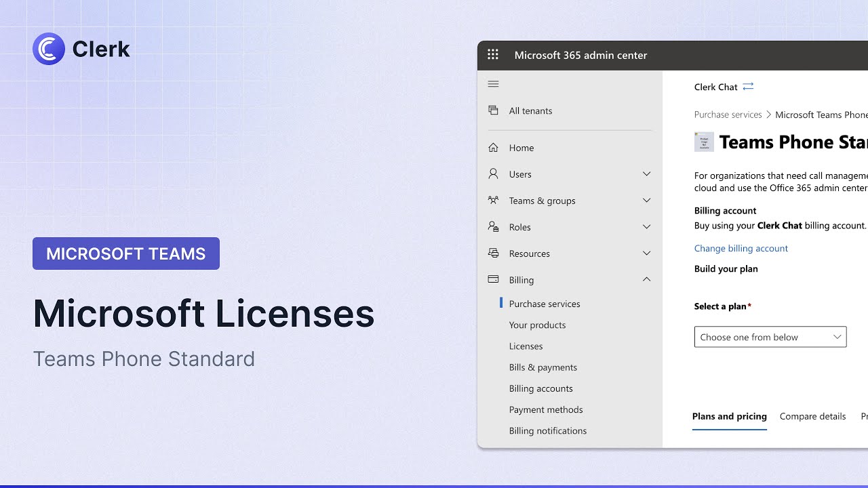The width and height of the screenshot is (868, 488).
Task: Click the Users person icon
Action: [493, 174]
